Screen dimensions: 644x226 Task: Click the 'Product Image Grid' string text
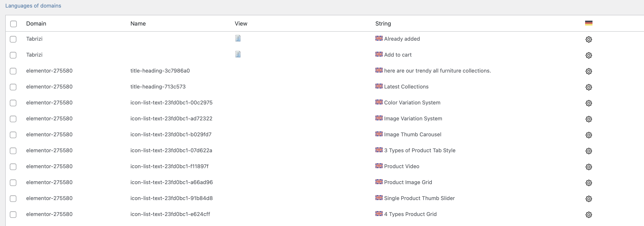coord(408,182)
